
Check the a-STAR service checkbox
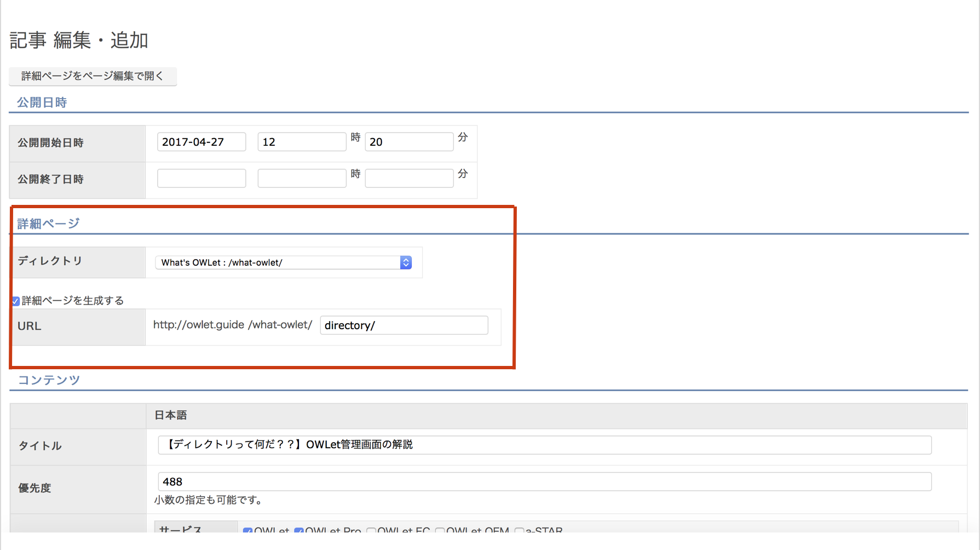tap(519, 530)
